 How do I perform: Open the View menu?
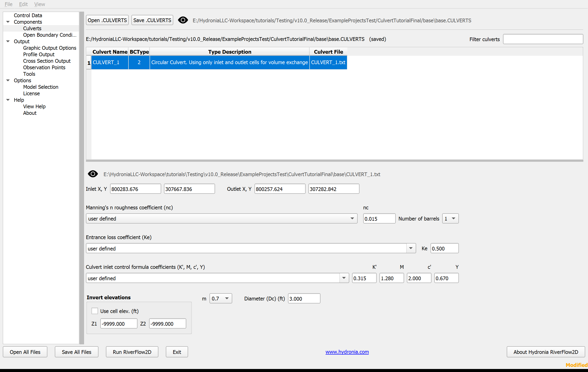39,4
